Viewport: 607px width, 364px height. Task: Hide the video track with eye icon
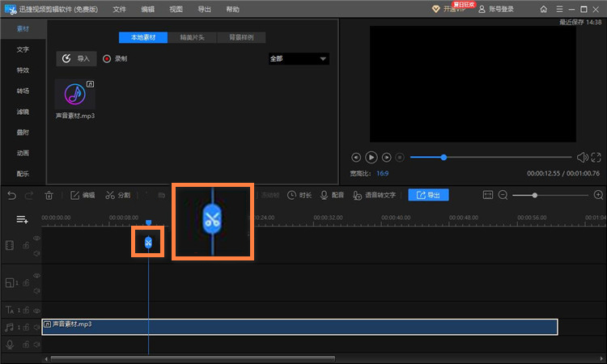(x=36, y=238)
